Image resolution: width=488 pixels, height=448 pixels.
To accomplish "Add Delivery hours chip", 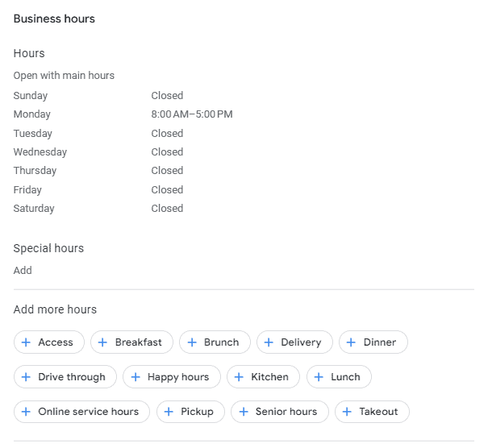I will (294, 342).
